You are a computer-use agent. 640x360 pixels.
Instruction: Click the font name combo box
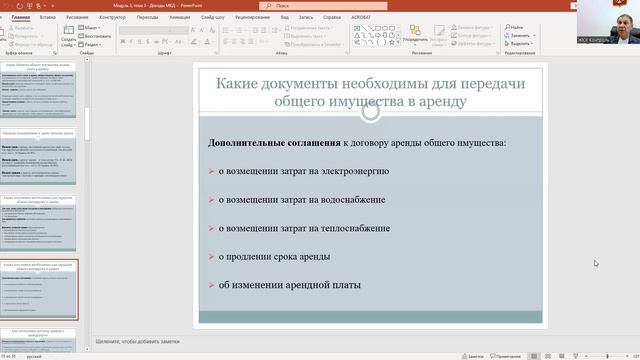pos(144,30)
